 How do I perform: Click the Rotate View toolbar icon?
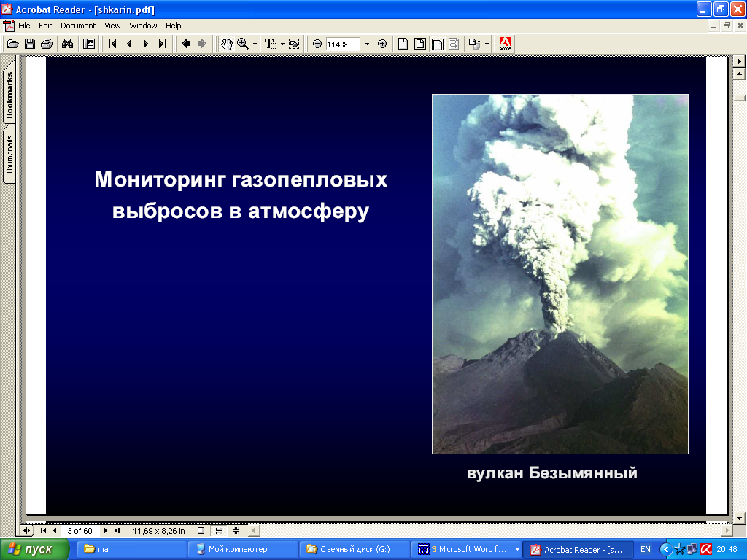tap(474, 44)
